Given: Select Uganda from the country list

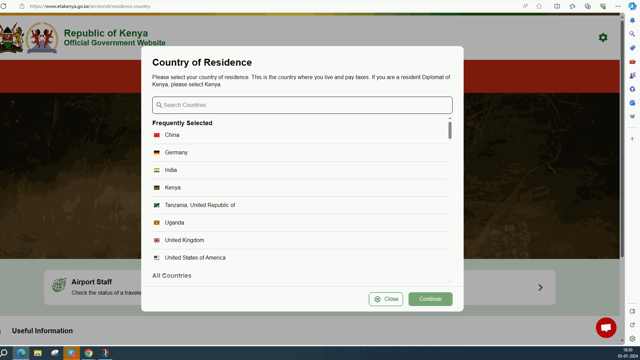Looking at the screenshot, I should (x=300, y=223).
